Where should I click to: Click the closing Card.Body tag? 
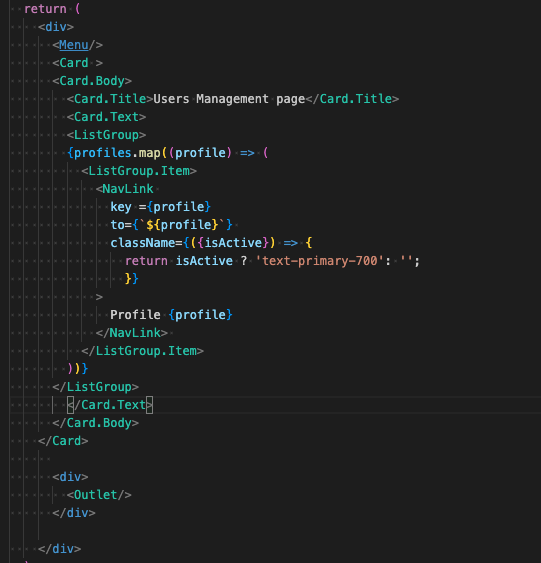point(95,423)
